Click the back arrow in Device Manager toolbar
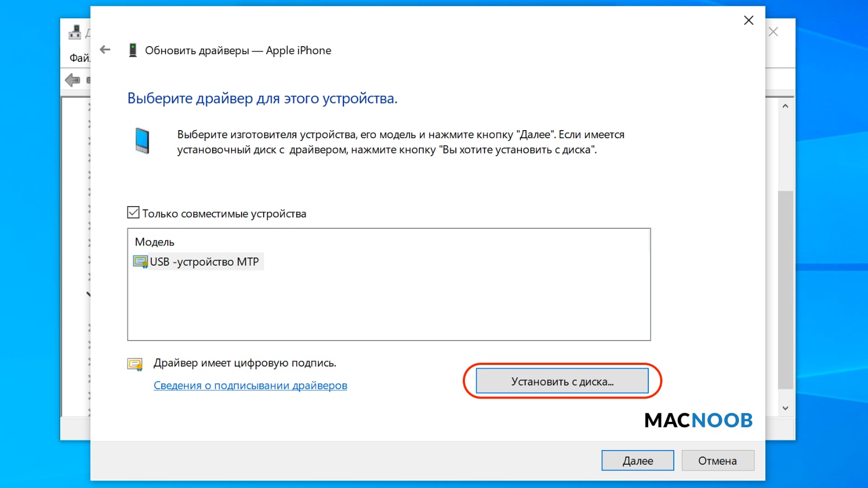The image size is (868, 488). pos(72,80)
